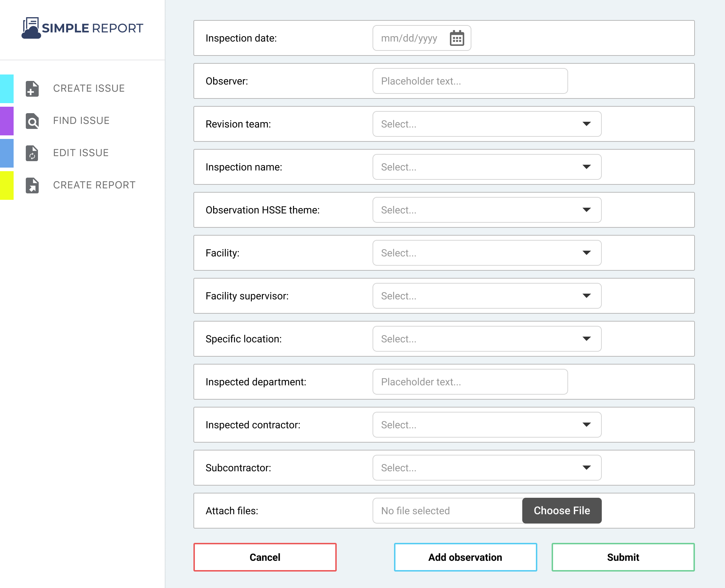This screenshot has height=588, width=725.
Task: Click the Create Issue document-plus icon
Action: (32, 89)
